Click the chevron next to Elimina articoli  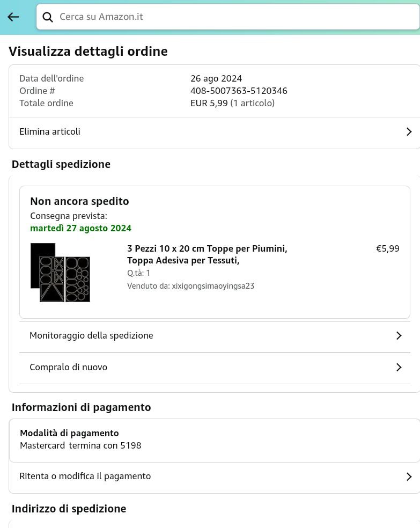[409, 131]
